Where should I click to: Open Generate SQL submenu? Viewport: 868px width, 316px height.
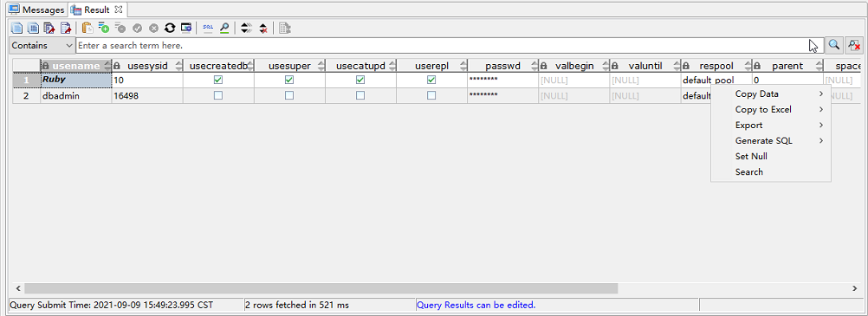click(x=771, y=140)
